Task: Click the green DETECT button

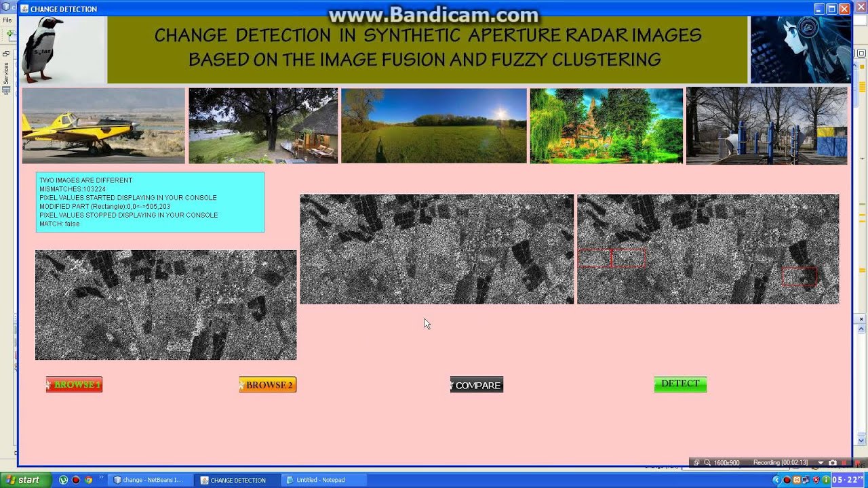Action: [680, 384]
